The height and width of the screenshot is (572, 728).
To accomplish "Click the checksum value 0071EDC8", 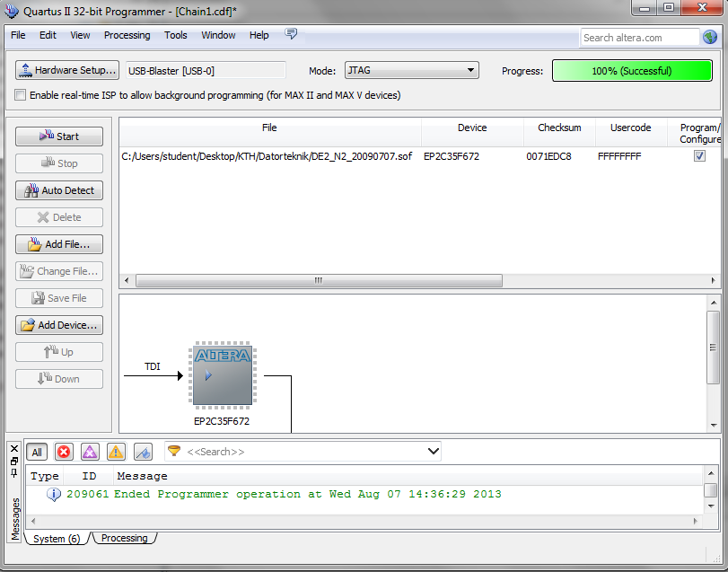I will 548,156.
